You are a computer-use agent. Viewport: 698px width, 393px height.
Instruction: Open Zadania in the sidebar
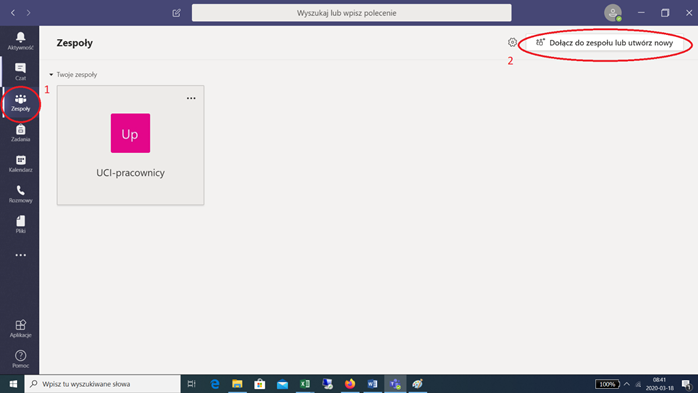click(20, 133)
